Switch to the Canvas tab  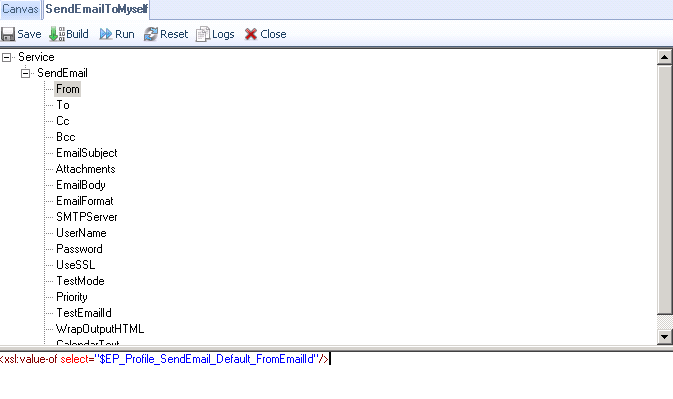[20, 9]
